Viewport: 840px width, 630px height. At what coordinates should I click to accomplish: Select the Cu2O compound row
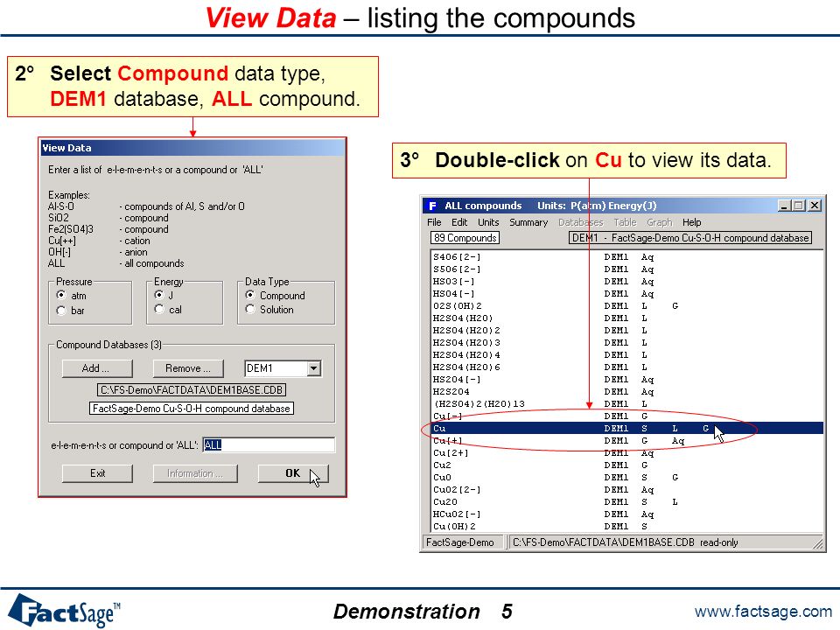point(626,502)
